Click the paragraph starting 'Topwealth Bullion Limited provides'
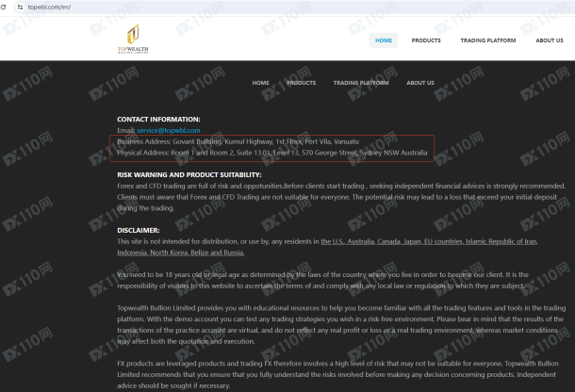 341,324
